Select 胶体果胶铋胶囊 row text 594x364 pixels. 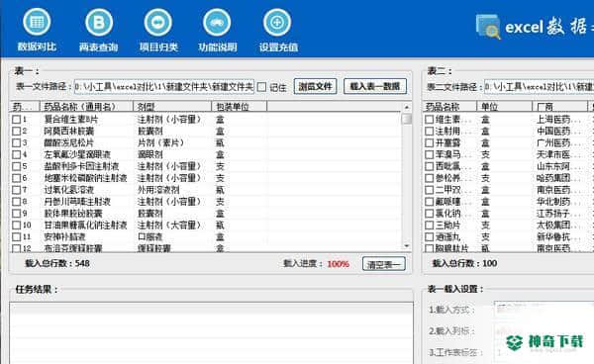(x=73, y=214)
